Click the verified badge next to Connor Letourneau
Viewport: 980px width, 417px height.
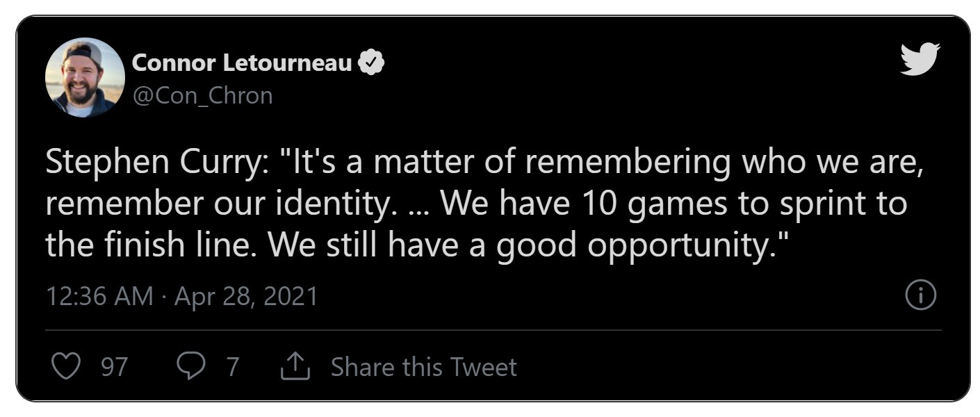pyautogui.click(x=372, y=64)
